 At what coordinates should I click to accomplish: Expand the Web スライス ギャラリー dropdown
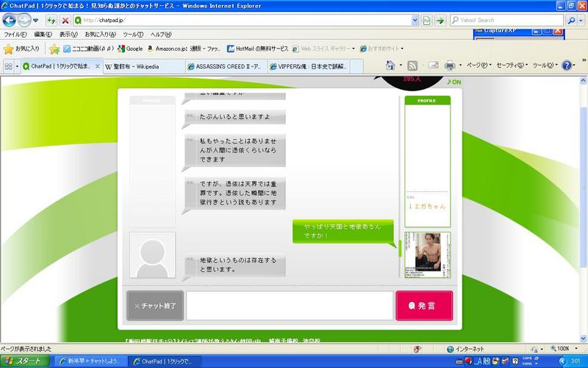pyautogui.click(x=354, y=49)
